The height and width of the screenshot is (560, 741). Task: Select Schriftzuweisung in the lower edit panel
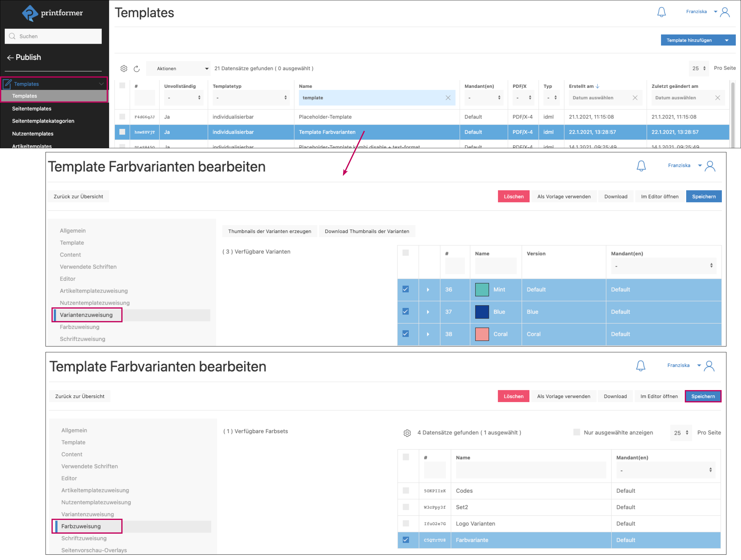[84, 538]
